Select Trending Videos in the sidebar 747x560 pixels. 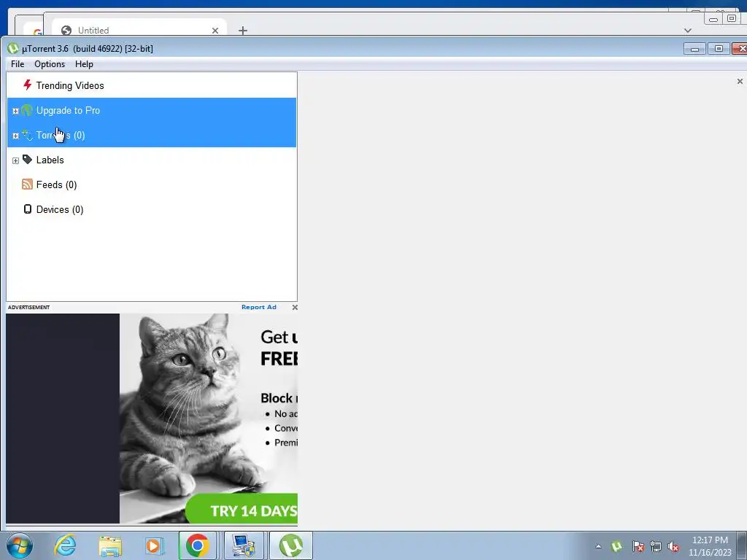152,86
